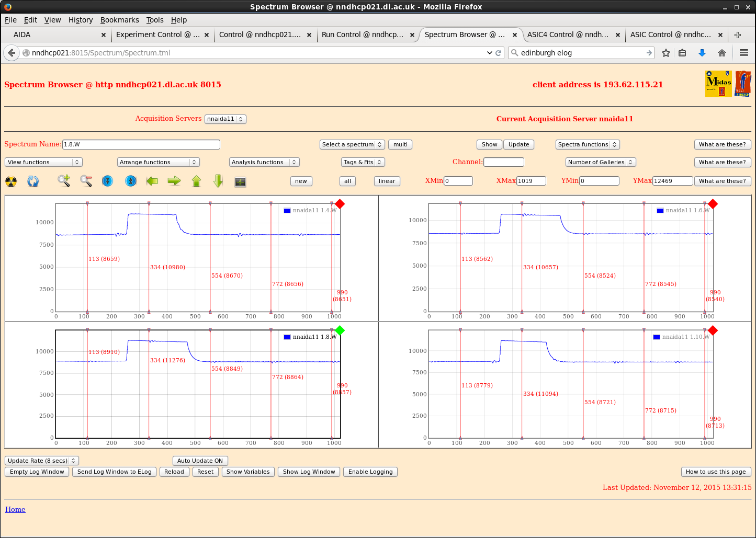The height and width of the screenshot is (538, 756).
Task: Click the bookmark star icon
Action: (x=666, y=53)
